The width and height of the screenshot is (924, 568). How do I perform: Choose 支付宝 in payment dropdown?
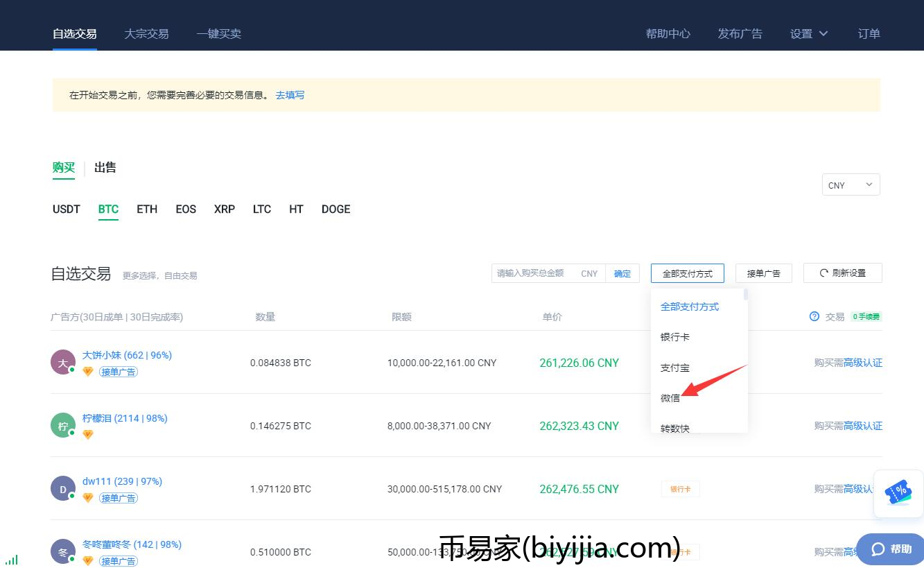(x=675, y=368)
